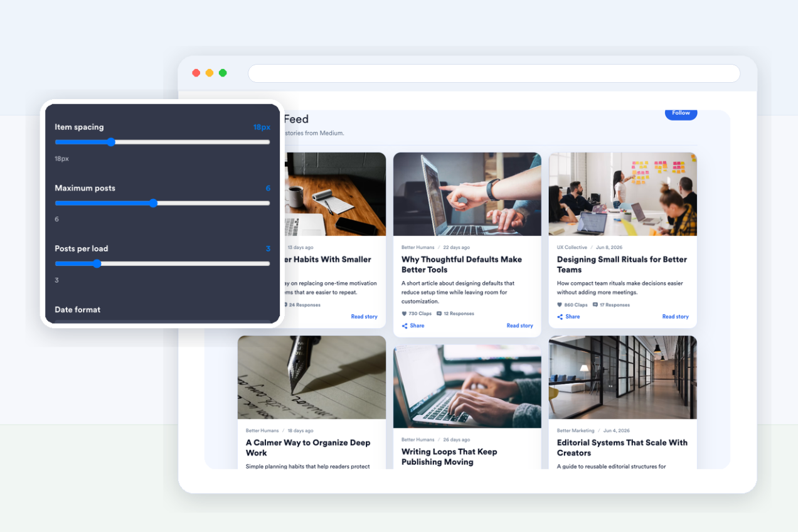Click Share text on Designing Small Rituals card

(x=573, y=317)
